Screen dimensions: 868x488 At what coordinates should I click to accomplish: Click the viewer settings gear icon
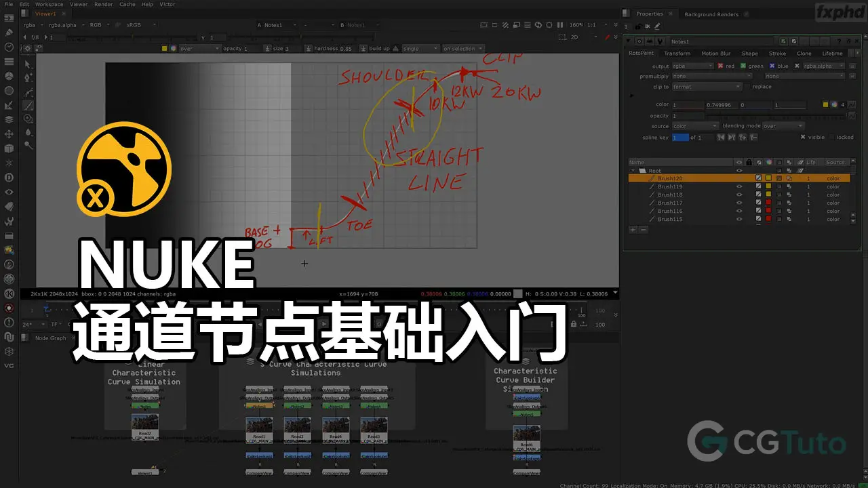coord(27,49)
